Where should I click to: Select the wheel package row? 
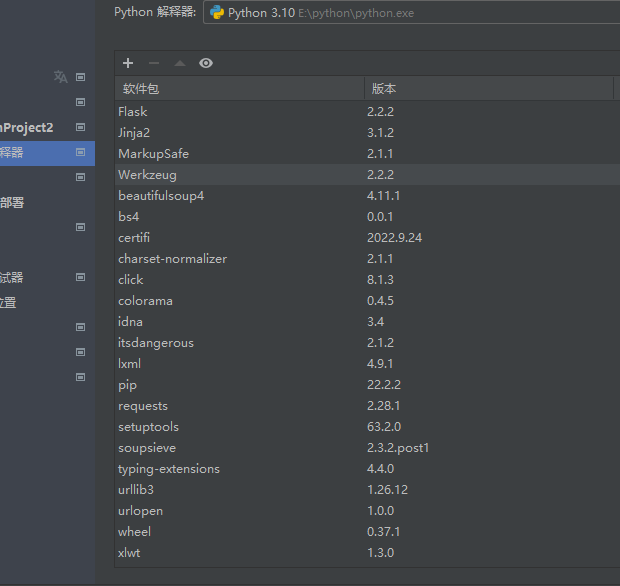tap(367, 531)
